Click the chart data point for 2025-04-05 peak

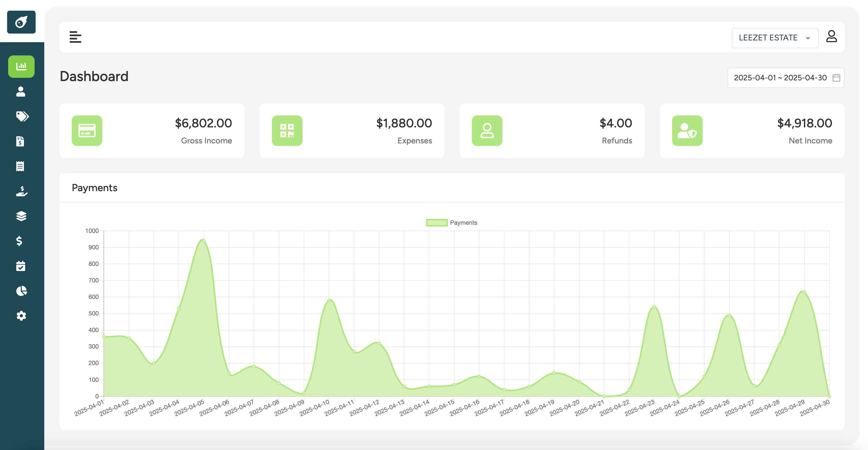204,241
